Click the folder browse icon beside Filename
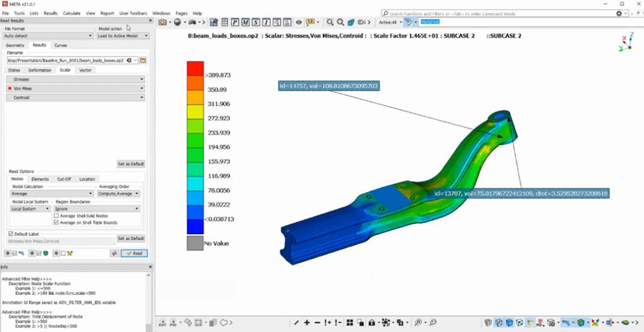The width and height of the screenshot is (644, 332). (x=143, y=60)
